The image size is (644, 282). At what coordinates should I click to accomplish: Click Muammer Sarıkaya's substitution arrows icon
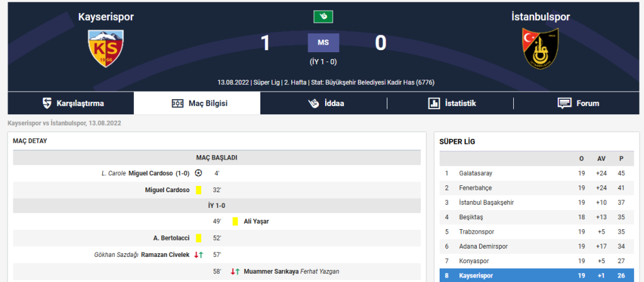point(235,271)
